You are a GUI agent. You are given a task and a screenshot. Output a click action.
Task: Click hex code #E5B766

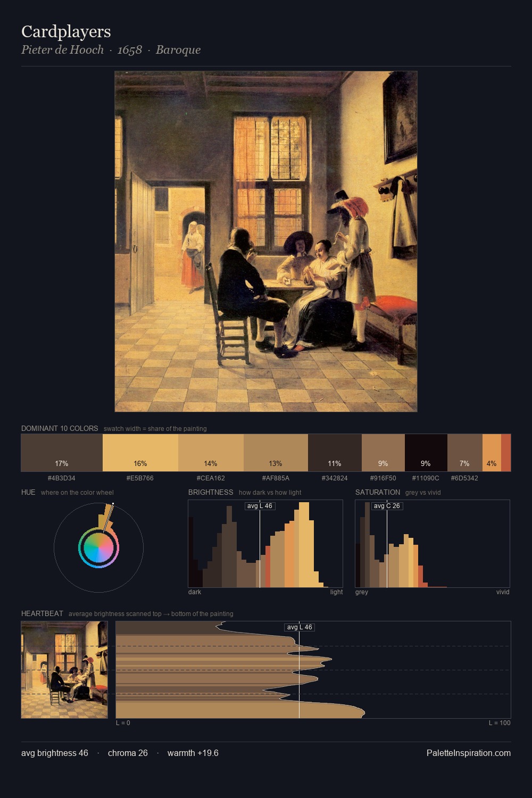pos(140,478)
